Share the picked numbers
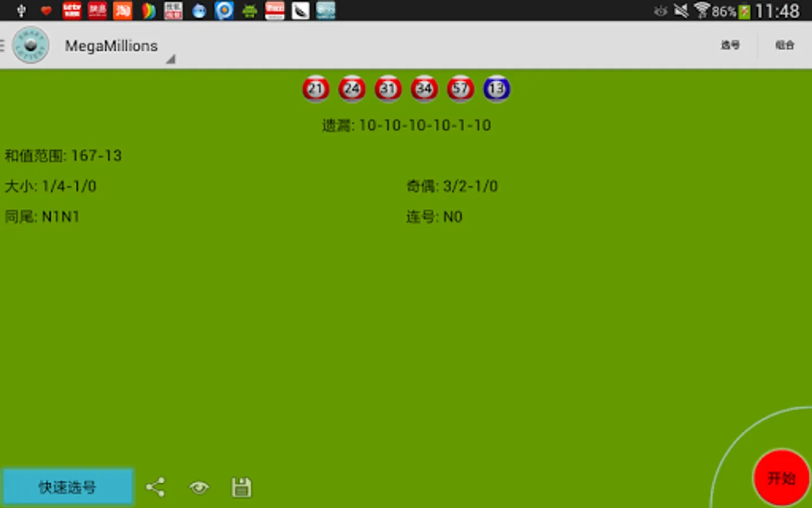The height and width of the screenshot is (508, 812). pos(156,487)
